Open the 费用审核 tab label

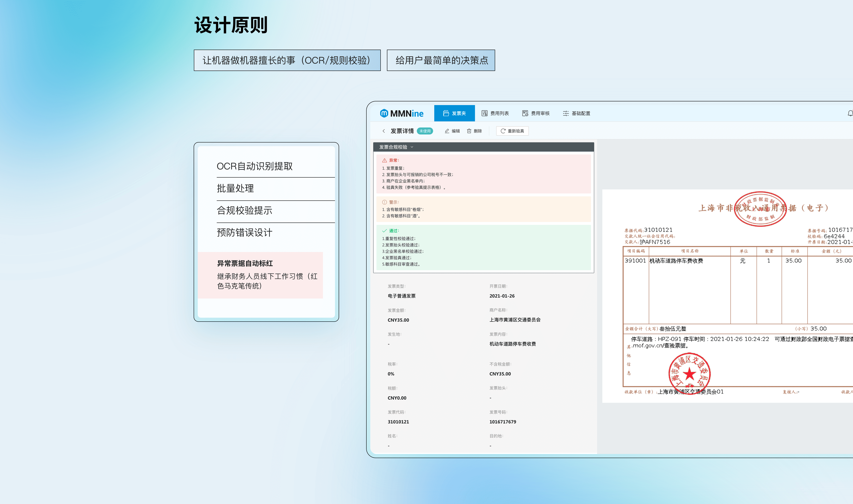[x=540, y=113]
